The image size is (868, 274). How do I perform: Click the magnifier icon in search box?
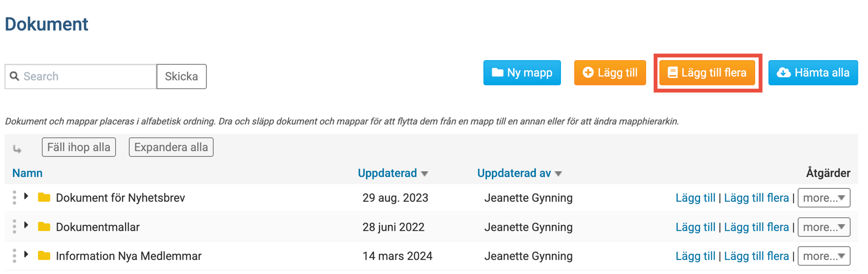point(14,76)
